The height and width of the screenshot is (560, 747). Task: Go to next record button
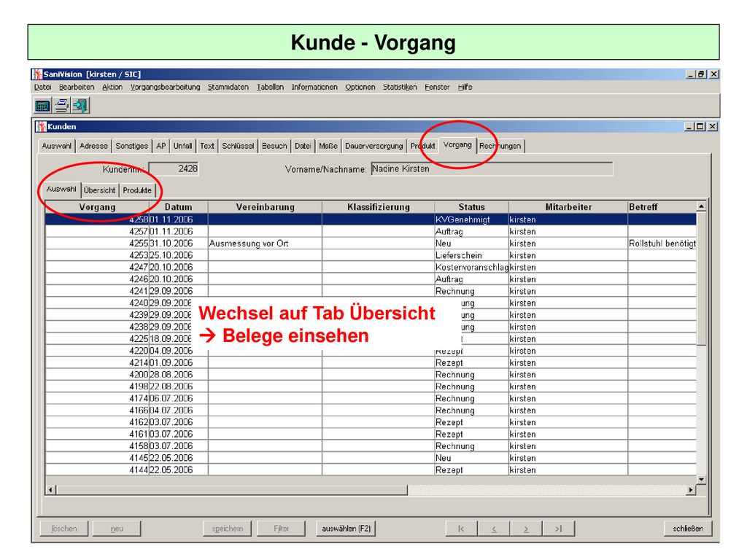tap(526, 529)
